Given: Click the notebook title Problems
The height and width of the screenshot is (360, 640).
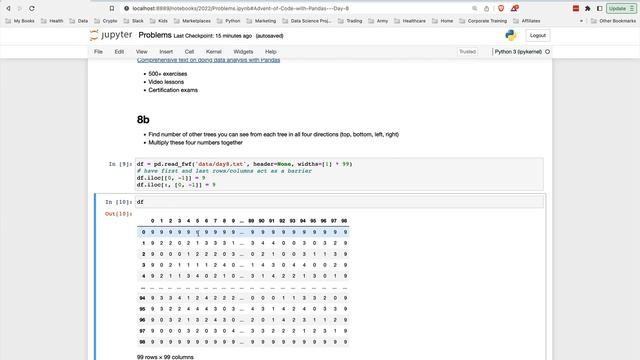Looking at the screenshot, I should (x=155, y=35).
